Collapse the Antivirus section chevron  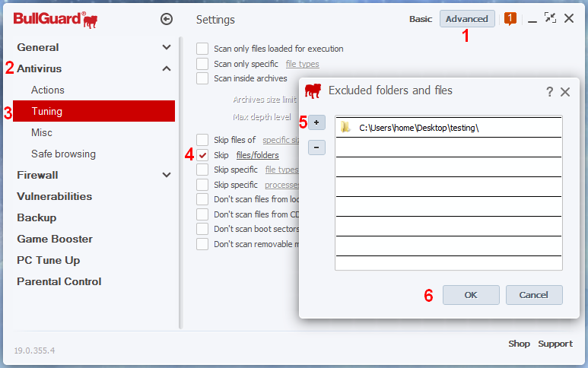coord(167,68)
